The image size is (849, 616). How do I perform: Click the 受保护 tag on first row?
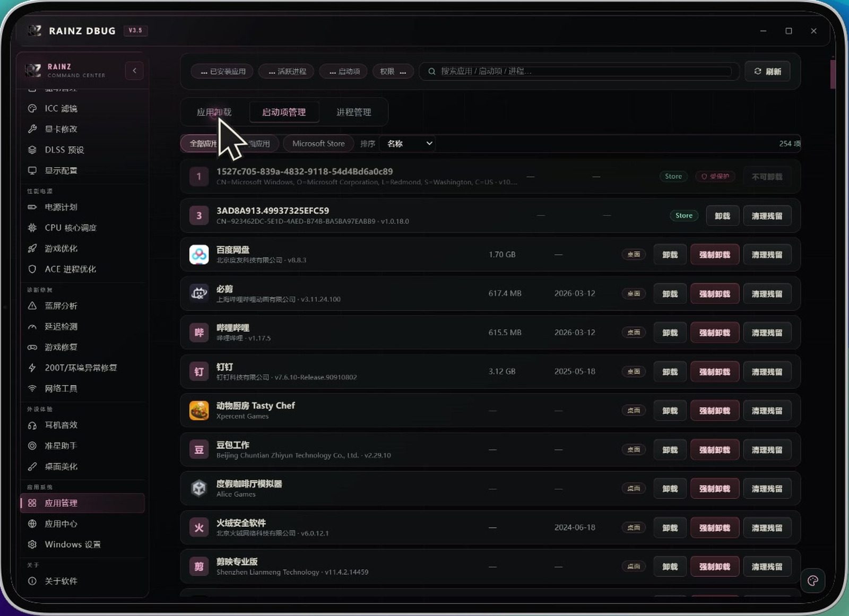tap(715, 176)
